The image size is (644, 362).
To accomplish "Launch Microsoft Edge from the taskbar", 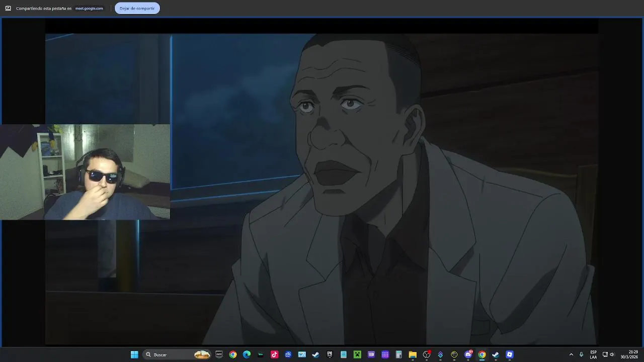I will pyautogui.click(x=247, y=354).
